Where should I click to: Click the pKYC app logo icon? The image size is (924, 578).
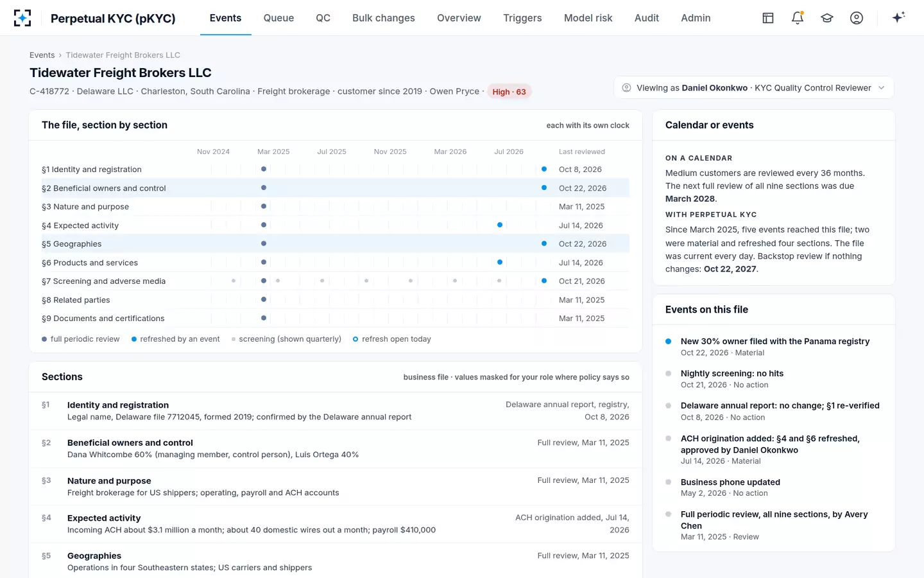(x=22, y=18)
